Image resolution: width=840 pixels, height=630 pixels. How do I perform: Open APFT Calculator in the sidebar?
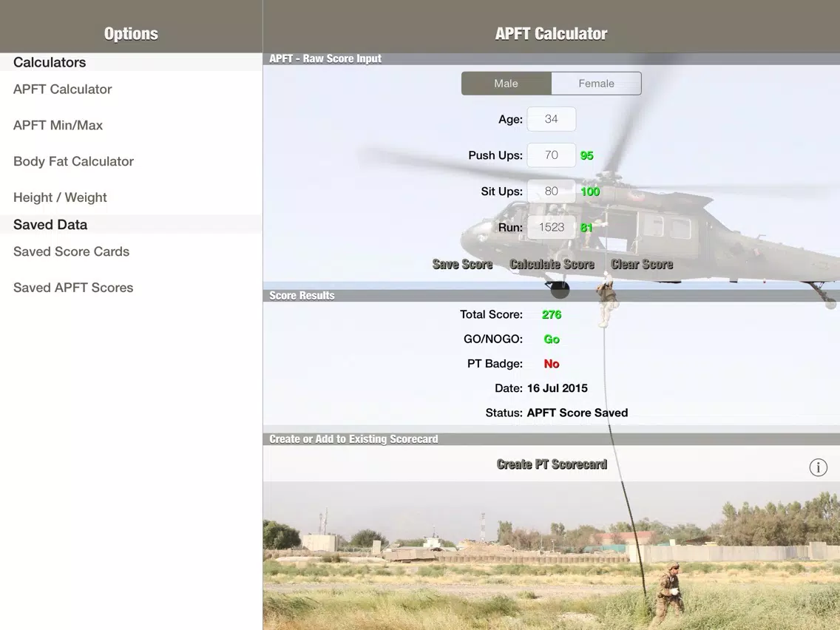coord(132,89)
